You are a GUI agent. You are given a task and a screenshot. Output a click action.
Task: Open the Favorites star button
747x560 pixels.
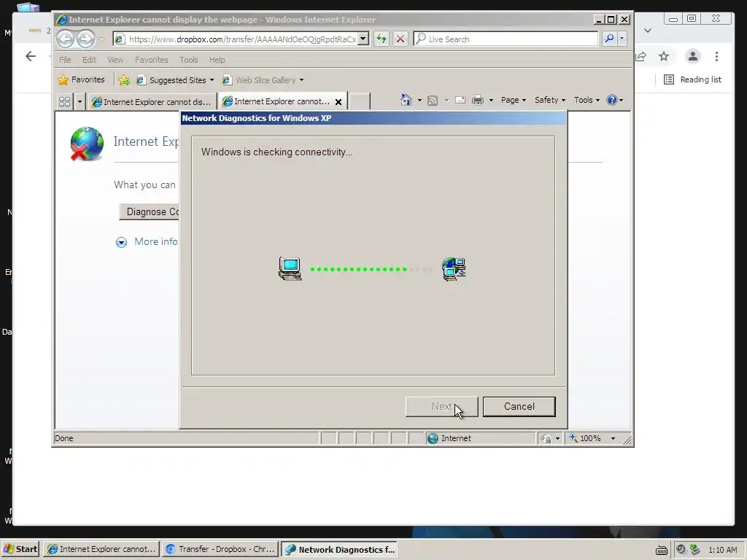tap(81, 80)
